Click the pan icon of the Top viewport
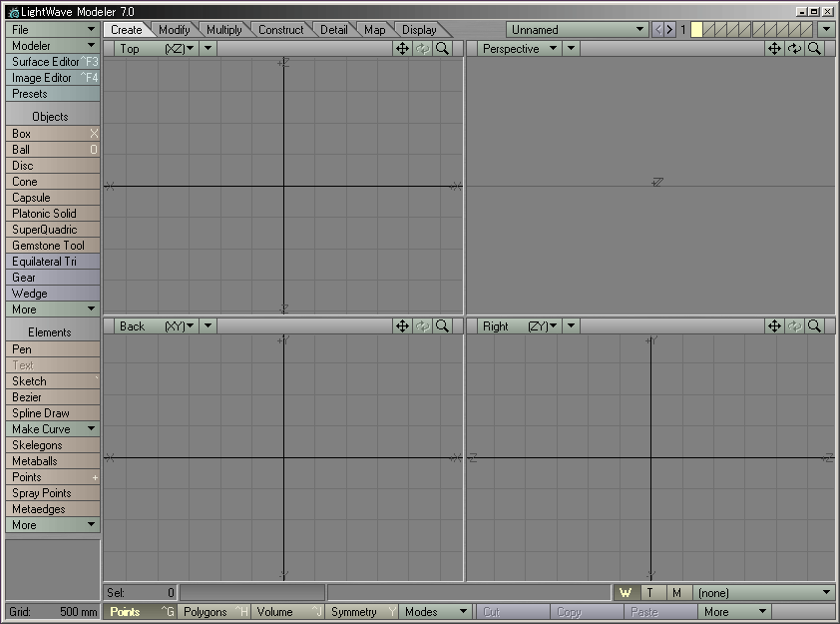 click(402, 47)
